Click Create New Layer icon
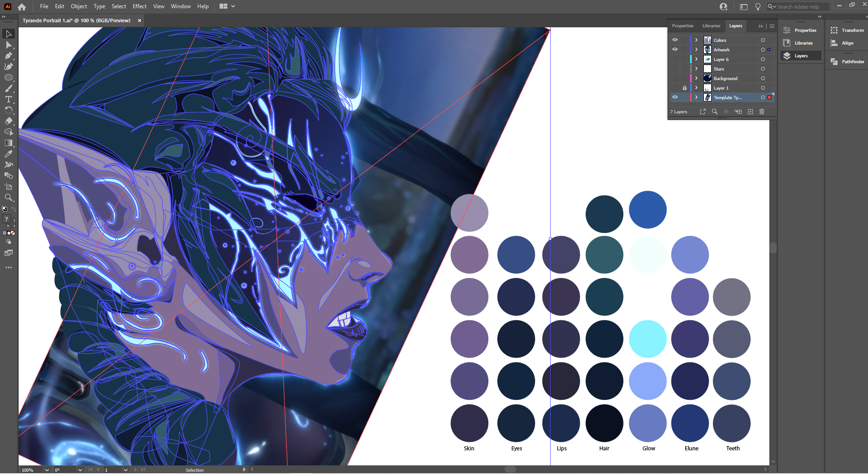This screenshot has width=868, height=474. (x=750, y=111)
